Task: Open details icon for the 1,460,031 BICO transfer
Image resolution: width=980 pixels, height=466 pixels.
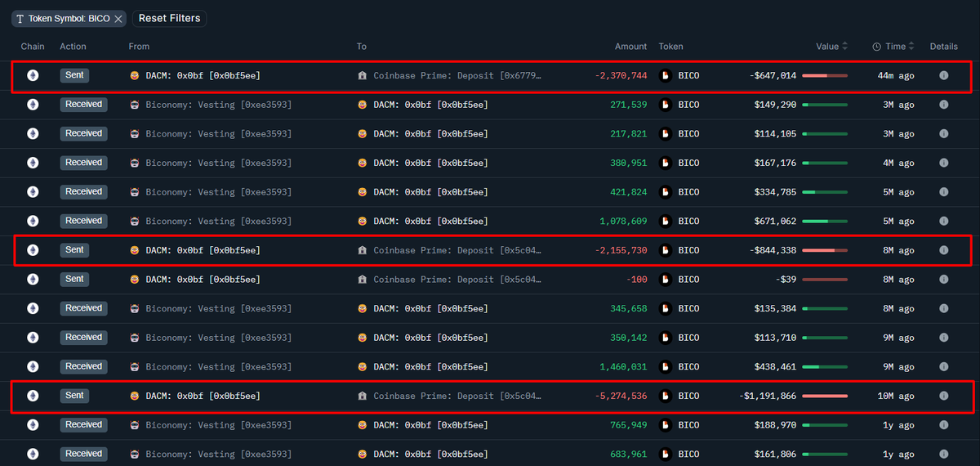Action: click(943, 366)
